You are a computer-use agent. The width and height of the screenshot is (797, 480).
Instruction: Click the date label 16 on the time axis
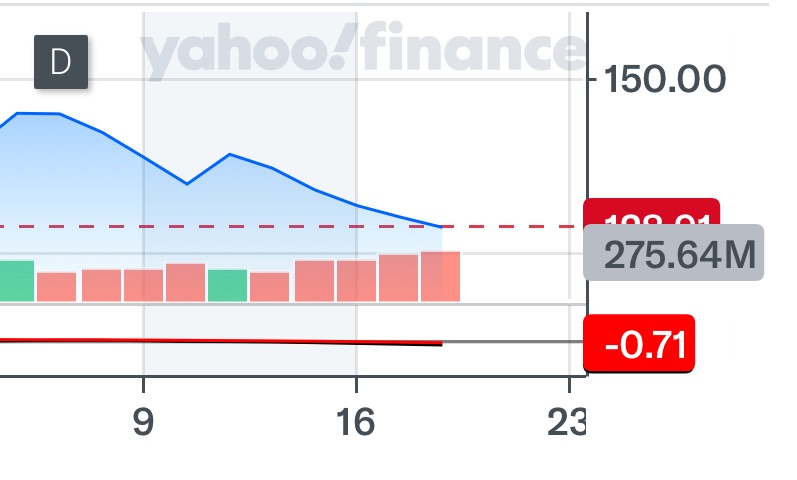(x=356, y=423)
